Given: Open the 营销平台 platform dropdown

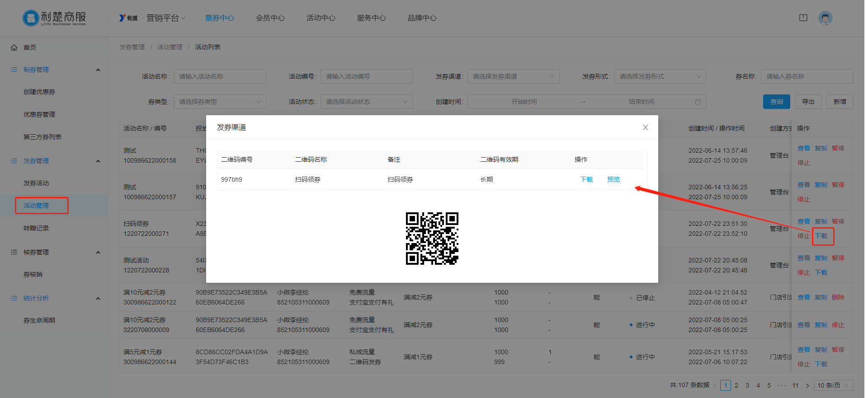Looking at the screenshot, I should (x=165, y=18).
